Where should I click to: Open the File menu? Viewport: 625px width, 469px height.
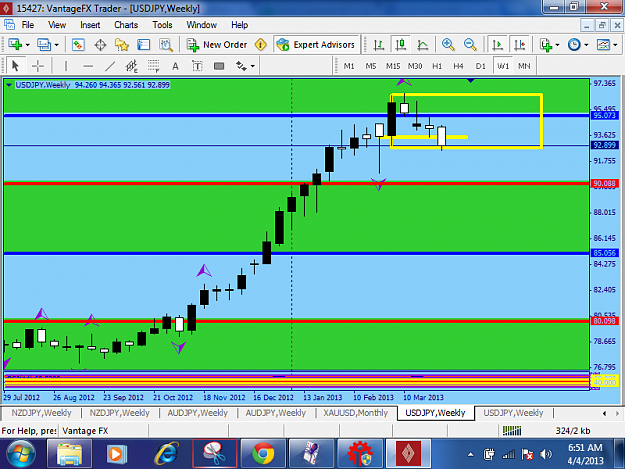coord(28,25)
